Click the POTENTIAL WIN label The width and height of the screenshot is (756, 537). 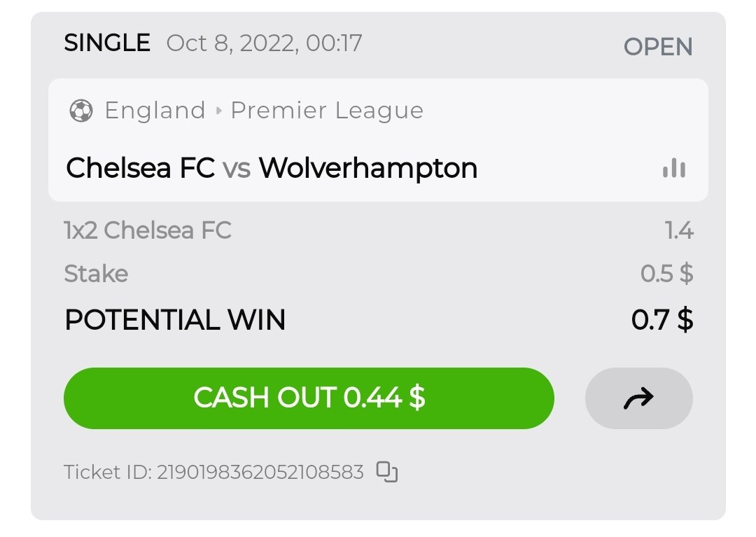(x=175, y=320)
